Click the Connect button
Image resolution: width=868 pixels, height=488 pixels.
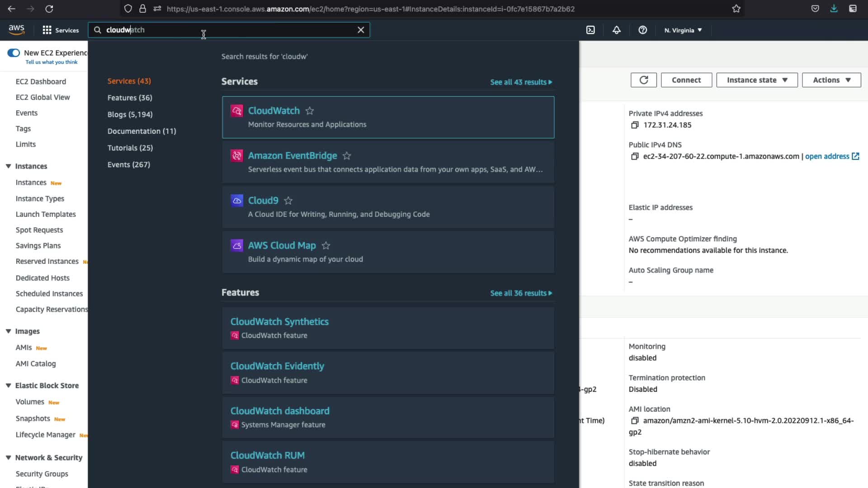click(686, 80)
